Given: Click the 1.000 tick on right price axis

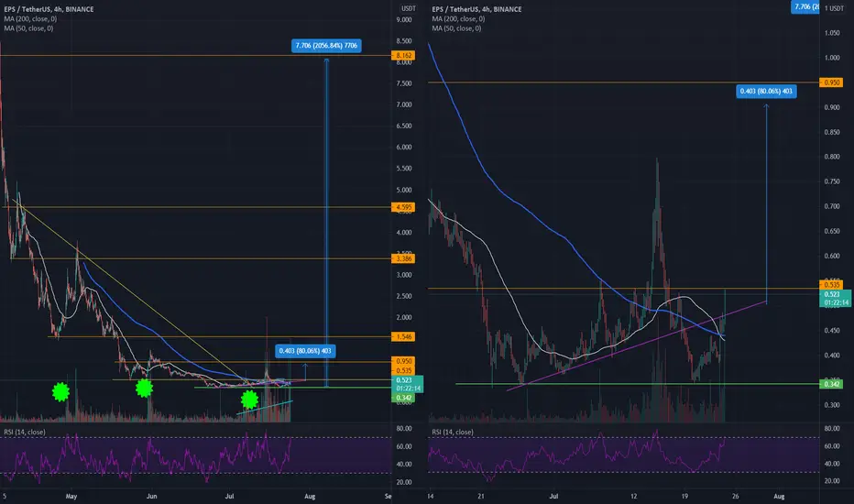Looking at the screenshot, I should pos(832,58).
